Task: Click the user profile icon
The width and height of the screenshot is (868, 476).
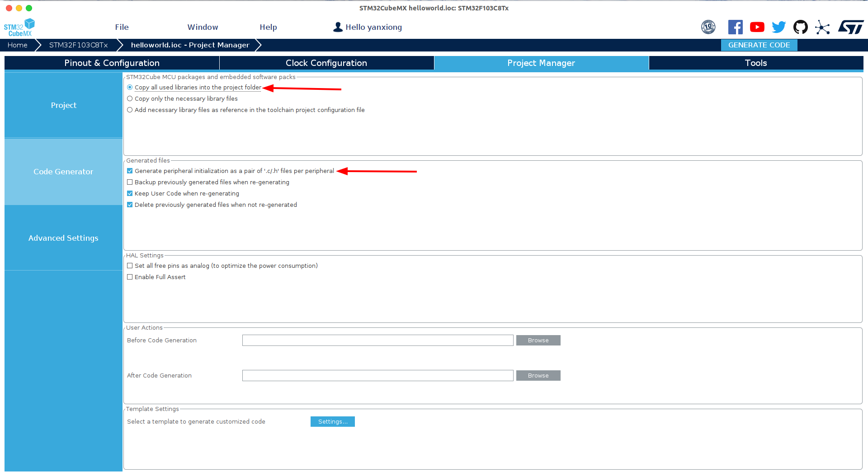Action: 338,27
